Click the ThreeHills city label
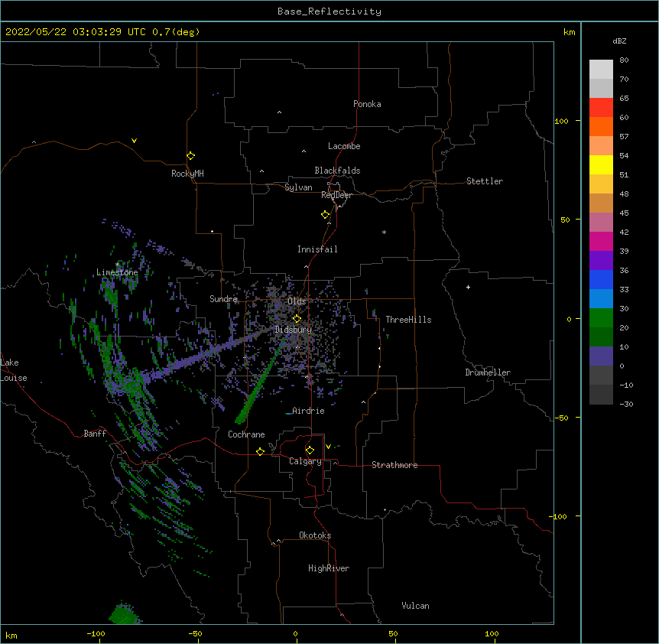This screenshot has width=659, height=644. pos(408,320)
